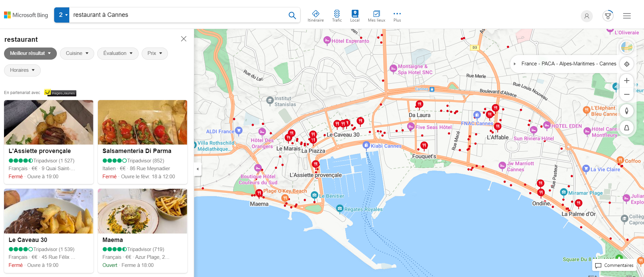Click Alpes-Maritimes in the breadcrumb
The height and width of the screenshot is (277, 644).
(577, 64)
